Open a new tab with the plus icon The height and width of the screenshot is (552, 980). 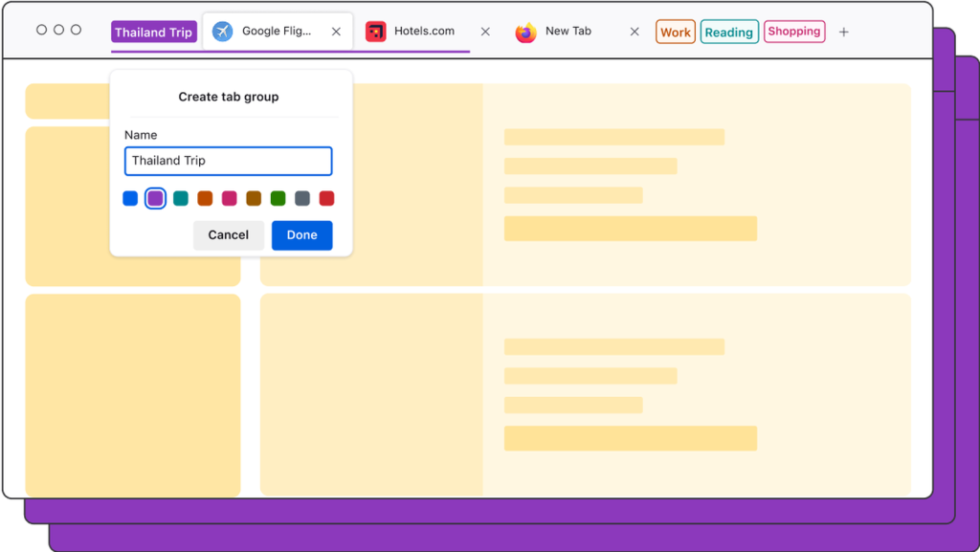pyautogui.click(x=843, y=32)
